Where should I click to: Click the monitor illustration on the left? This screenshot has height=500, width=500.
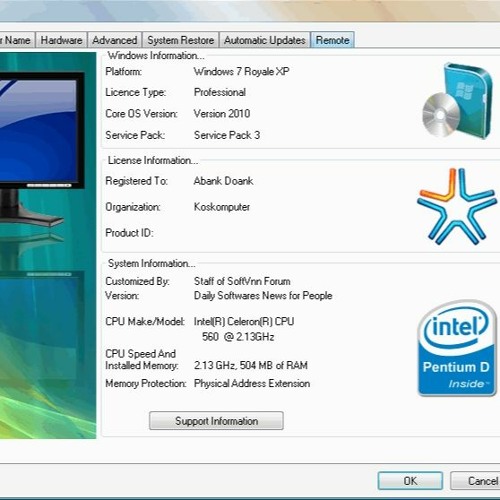coord(42,150)
